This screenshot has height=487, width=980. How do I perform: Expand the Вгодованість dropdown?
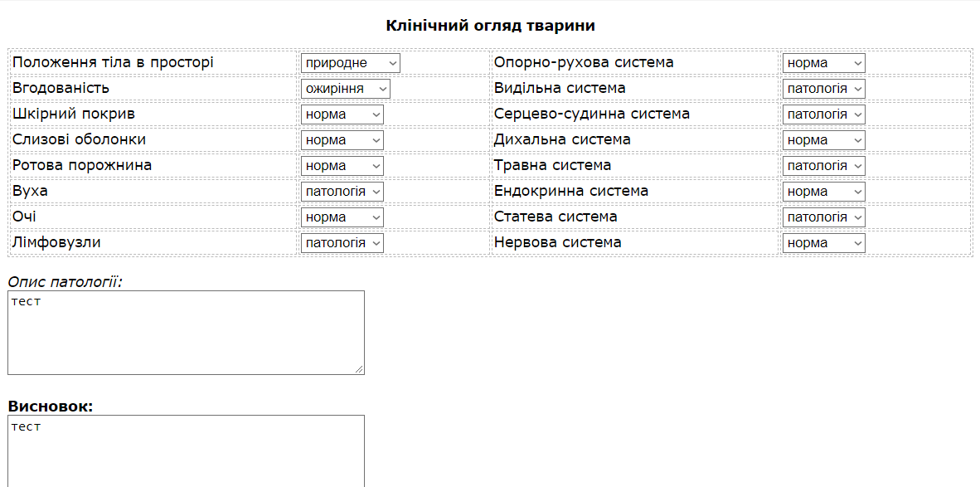[x=345, y=89]
